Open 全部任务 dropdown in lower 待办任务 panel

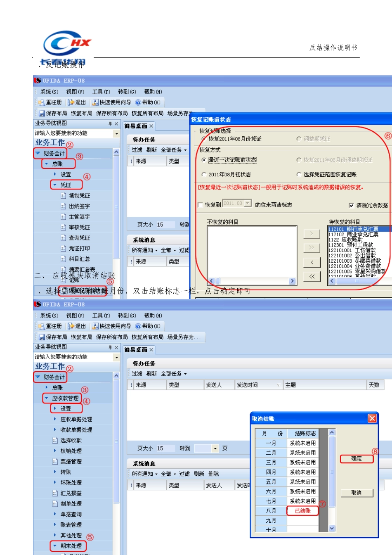[174, 374]
